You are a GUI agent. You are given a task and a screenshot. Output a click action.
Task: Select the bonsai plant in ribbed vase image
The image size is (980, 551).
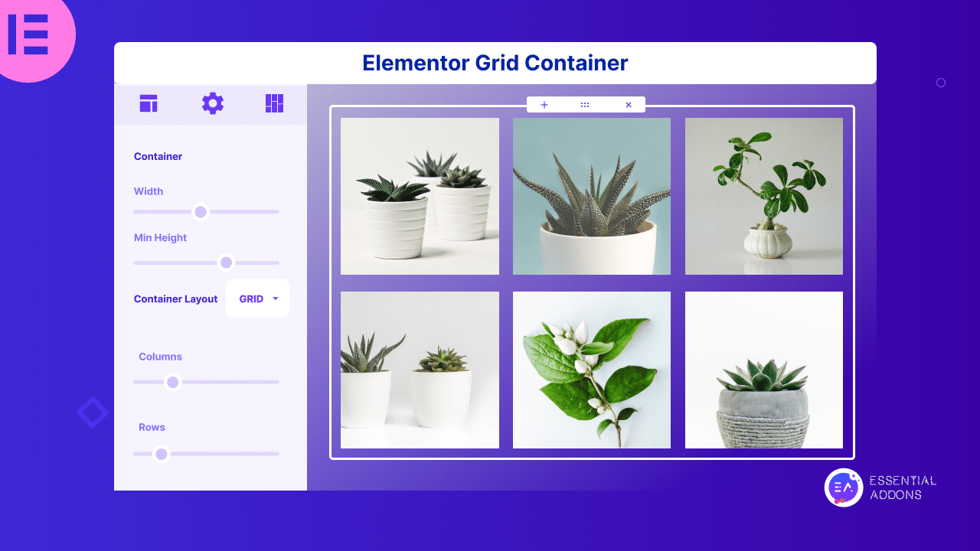(764, 196)
